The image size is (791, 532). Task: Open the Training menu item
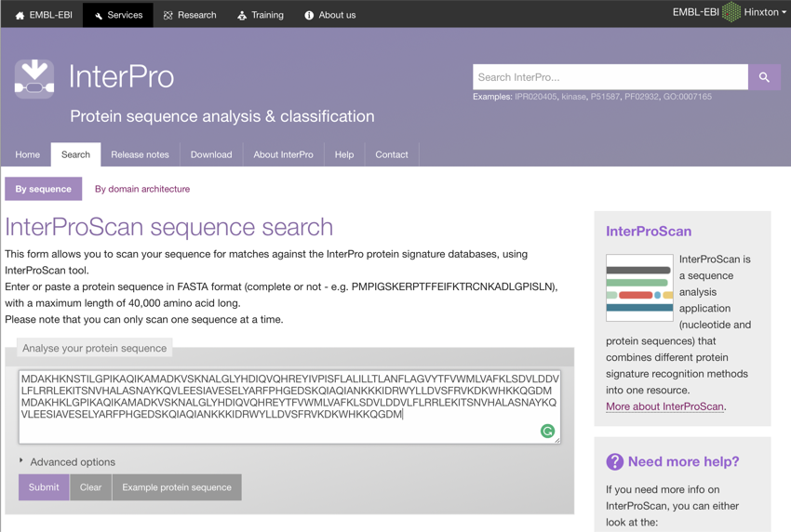click(x=261, y=15)
